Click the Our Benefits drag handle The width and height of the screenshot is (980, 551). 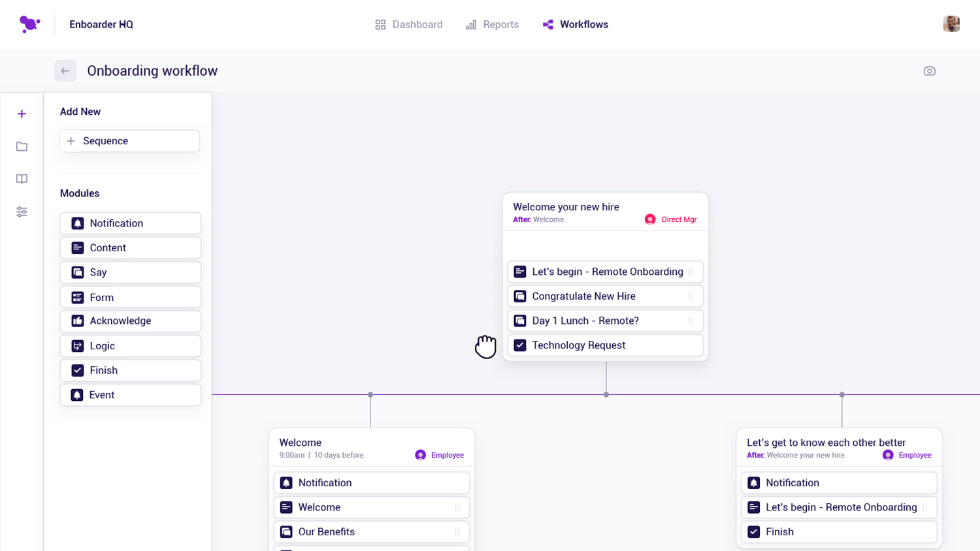pyautogui.click(x=457, y=532)
